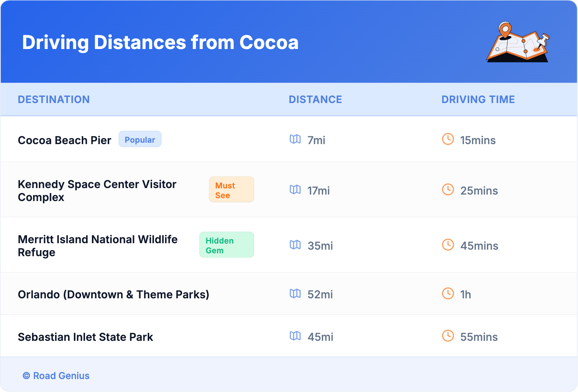Image resolution: width=578 pixels, height=392 pixels.
Task: Select the Driving Time column header
Action: [478, 99]
